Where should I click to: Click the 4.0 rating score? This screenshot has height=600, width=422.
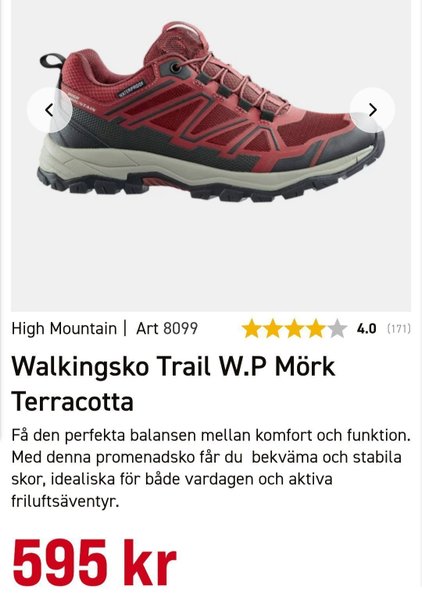pyautogui.click(x=367, y=329)
